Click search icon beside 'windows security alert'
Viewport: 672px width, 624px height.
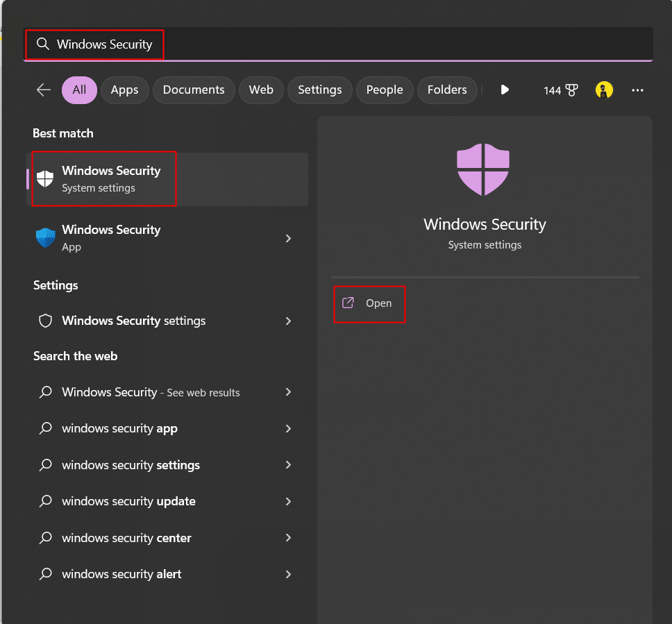(x=45, y=574)
